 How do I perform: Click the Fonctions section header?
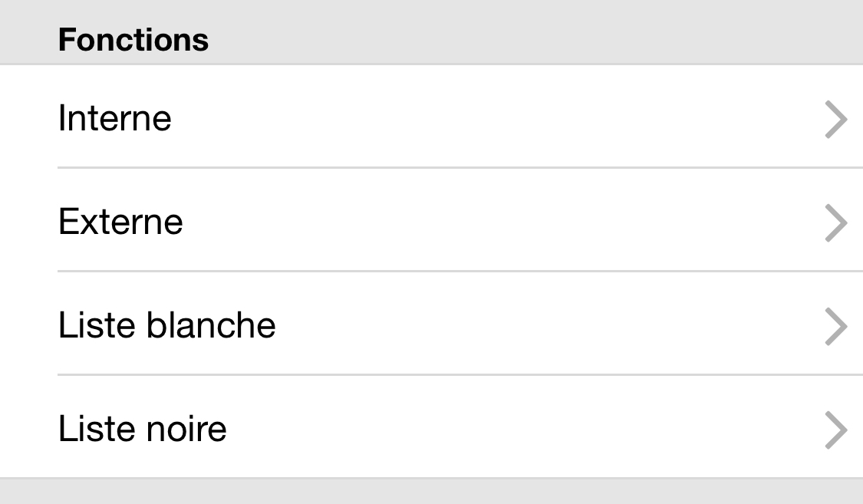pos(133,40)
